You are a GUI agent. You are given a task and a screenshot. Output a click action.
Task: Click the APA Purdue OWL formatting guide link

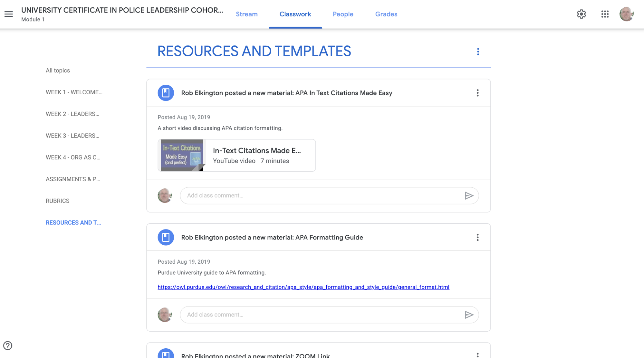pyautogui.click(x=303, y=287)
